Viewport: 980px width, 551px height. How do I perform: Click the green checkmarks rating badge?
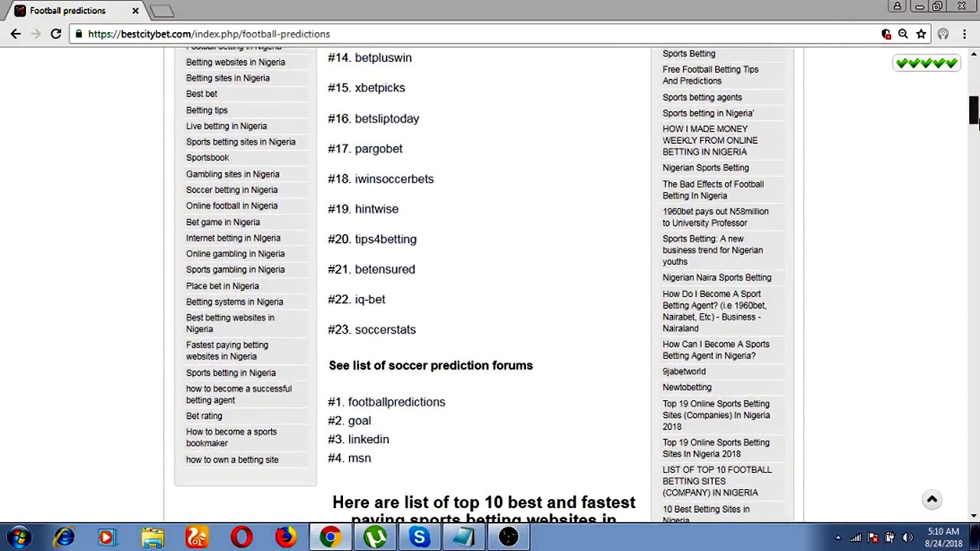tap(926, 64)
